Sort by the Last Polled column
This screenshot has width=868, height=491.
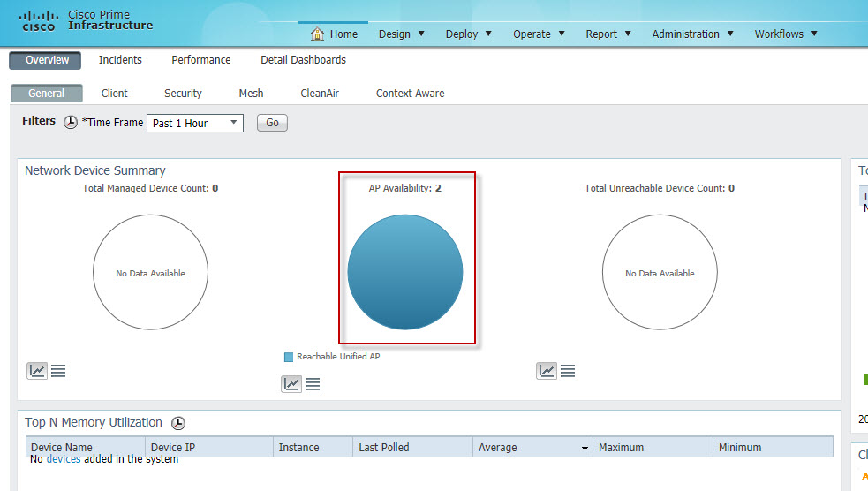413,447
